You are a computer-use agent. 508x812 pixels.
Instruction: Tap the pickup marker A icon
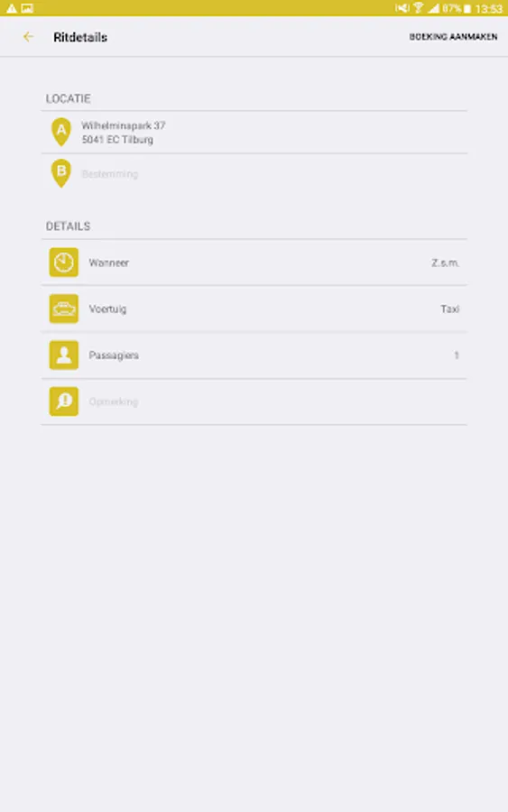click(x=61, y=132)
